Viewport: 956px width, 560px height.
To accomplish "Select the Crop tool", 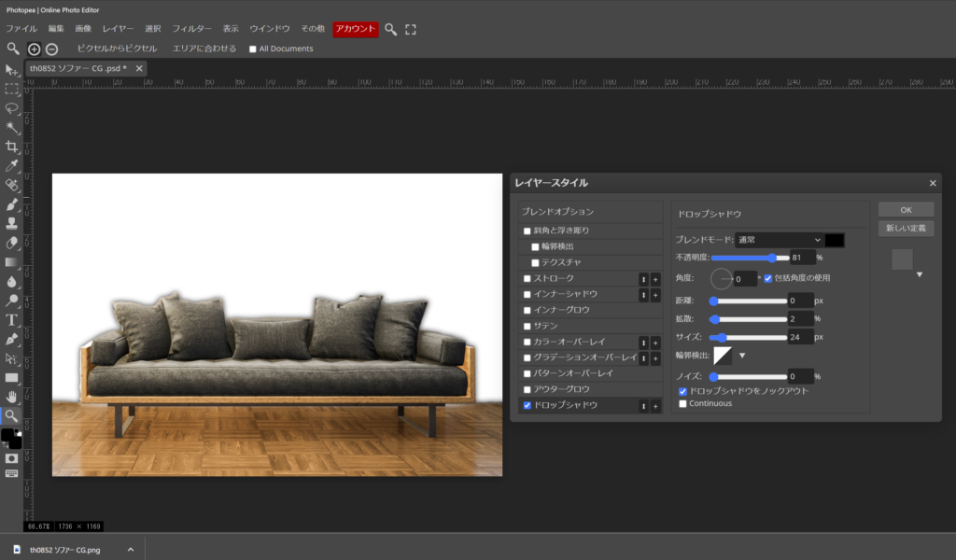I will 12,147.
